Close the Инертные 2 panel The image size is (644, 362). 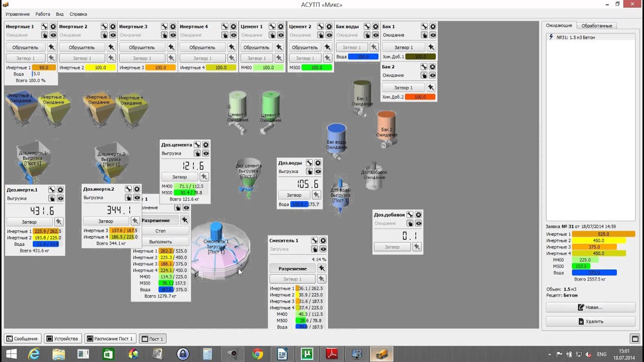(x=113, y=26)
